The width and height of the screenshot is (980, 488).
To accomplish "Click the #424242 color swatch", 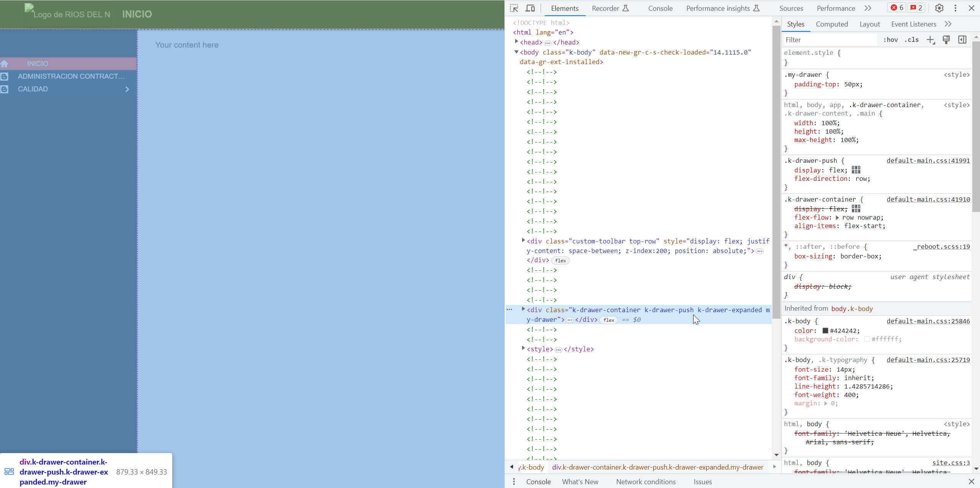I will [825, 331].
